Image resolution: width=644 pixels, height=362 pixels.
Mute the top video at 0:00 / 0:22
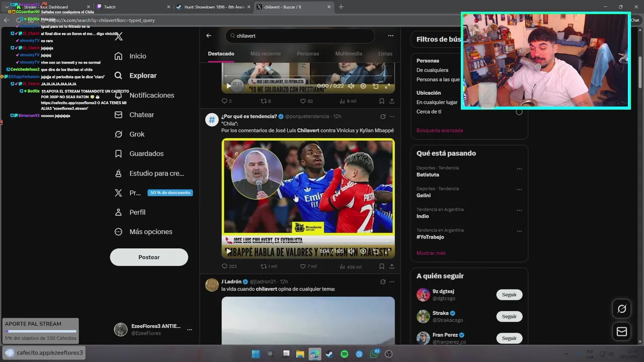(x=351, y=86)
